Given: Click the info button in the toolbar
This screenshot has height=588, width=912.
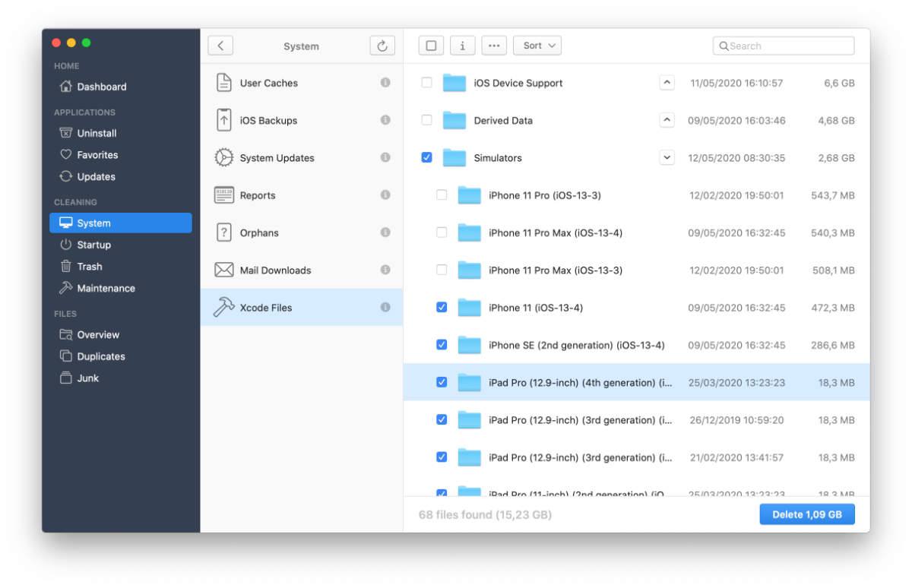Looking at the screenshot, I should [463, 46].
